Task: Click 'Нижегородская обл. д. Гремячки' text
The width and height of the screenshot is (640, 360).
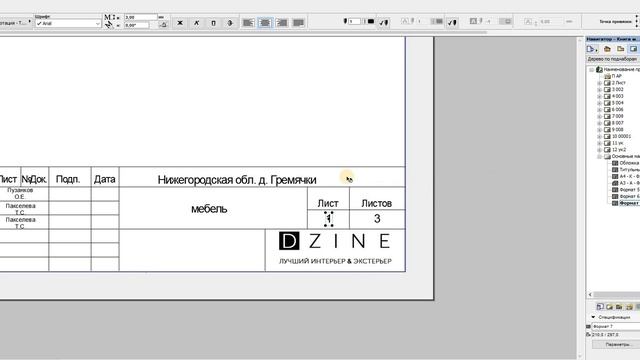Action: click(x=237, y=180)
